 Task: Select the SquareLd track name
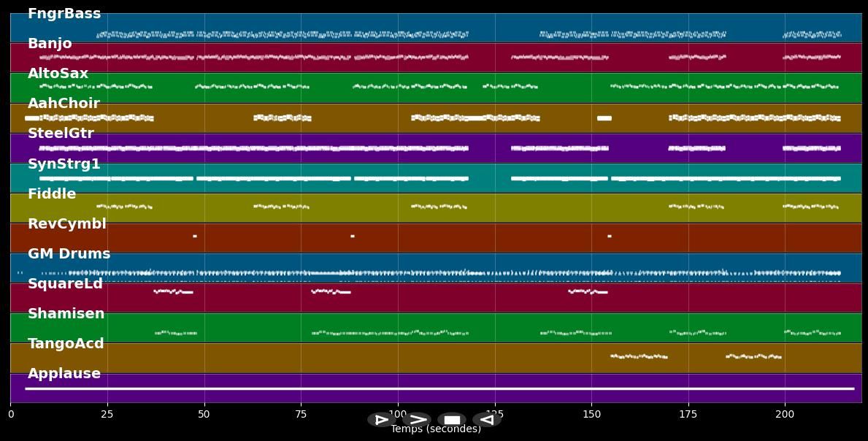65,284
